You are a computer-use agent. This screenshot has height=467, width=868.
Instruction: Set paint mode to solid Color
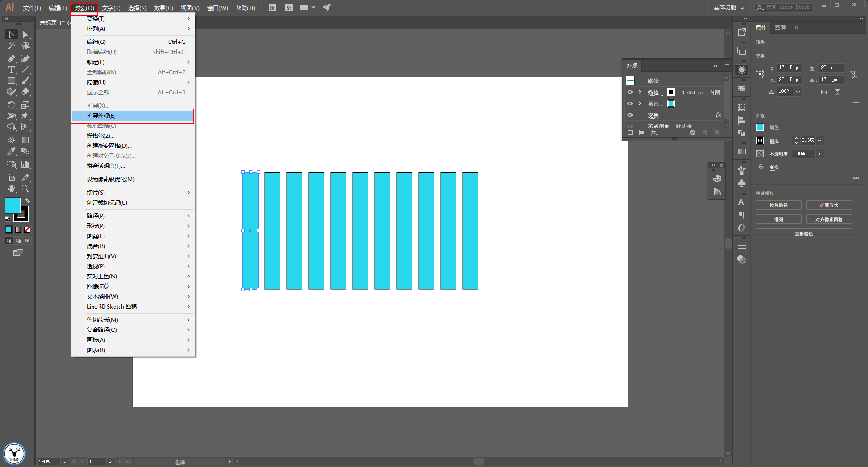pos(9,229)
